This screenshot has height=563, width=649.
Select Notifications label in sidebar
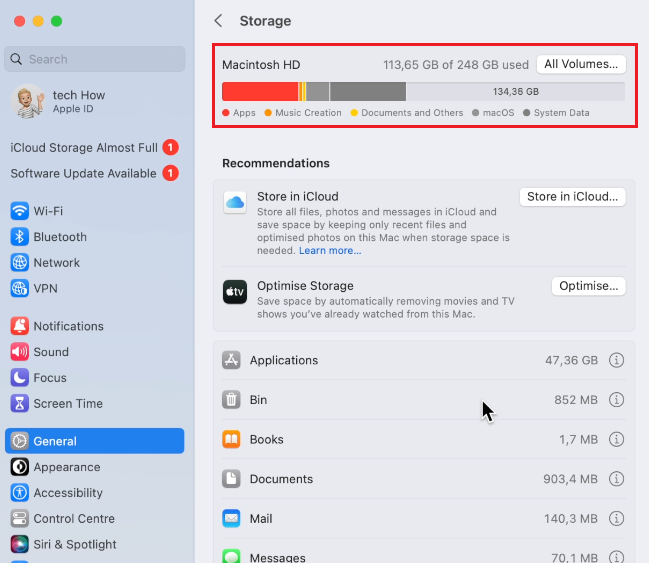point(68,326)
